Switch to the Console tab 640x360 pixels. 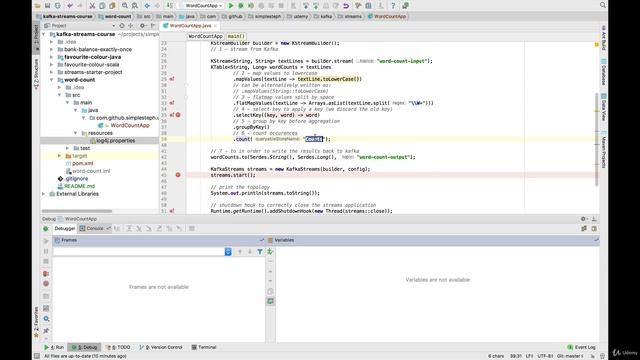click(95, 229)
